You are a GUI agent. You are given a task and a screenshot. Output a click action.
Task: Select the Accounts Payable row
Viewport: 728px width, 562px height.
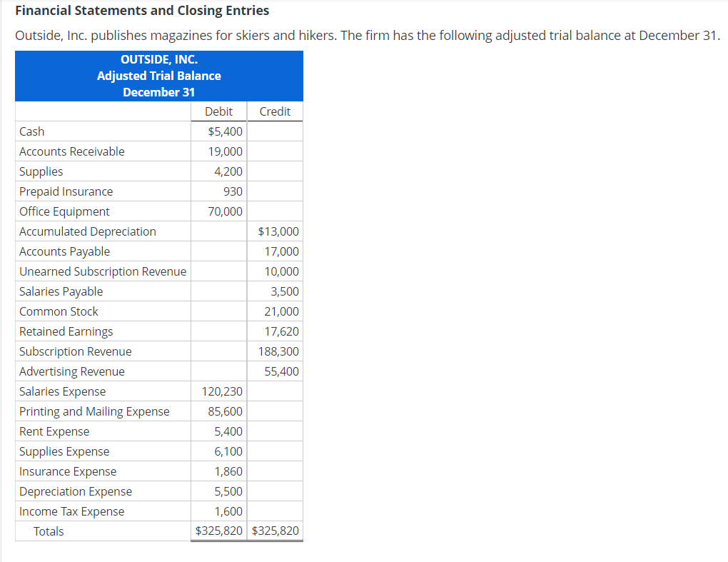tap(64, 251)
